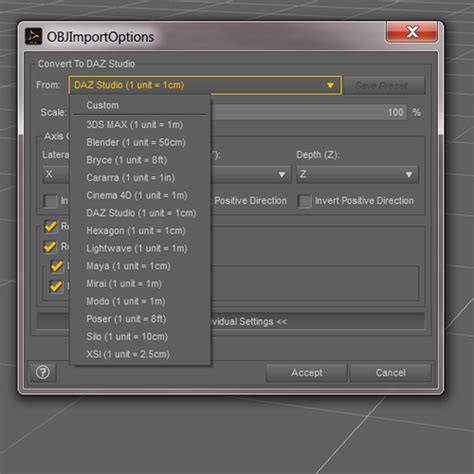Select Carrara (1 unit = 1in) preset
Image resolution: width=474 pixels, height=474 pixels.
(140, 178)
